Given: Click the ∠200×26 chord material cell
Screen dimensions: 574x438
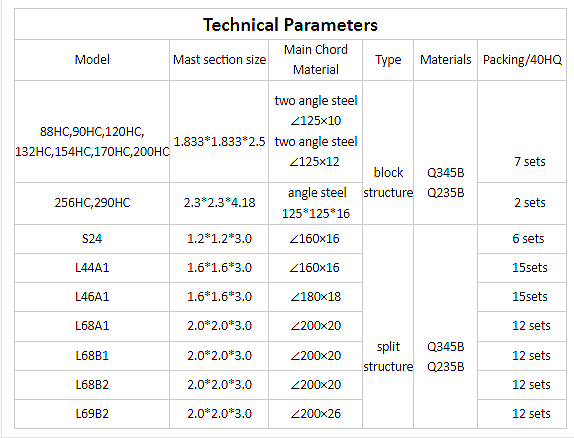Looking at the screenshot, I should click(315, 414).
